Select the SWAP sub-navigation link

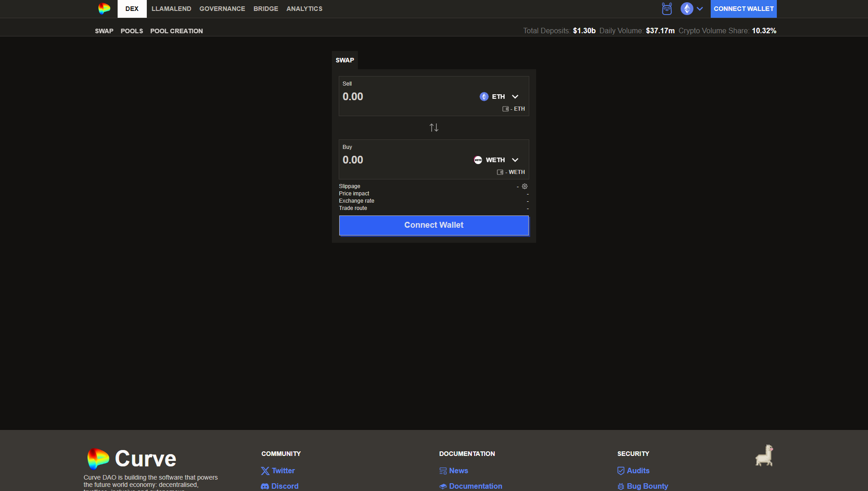coord(104,31)
